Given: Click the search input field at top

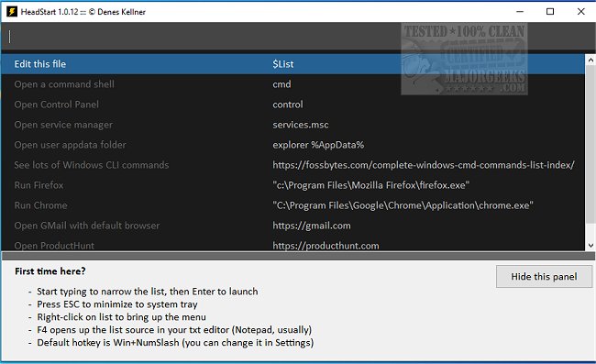Looking at the screenshot, I should click(x=292, y=37).
